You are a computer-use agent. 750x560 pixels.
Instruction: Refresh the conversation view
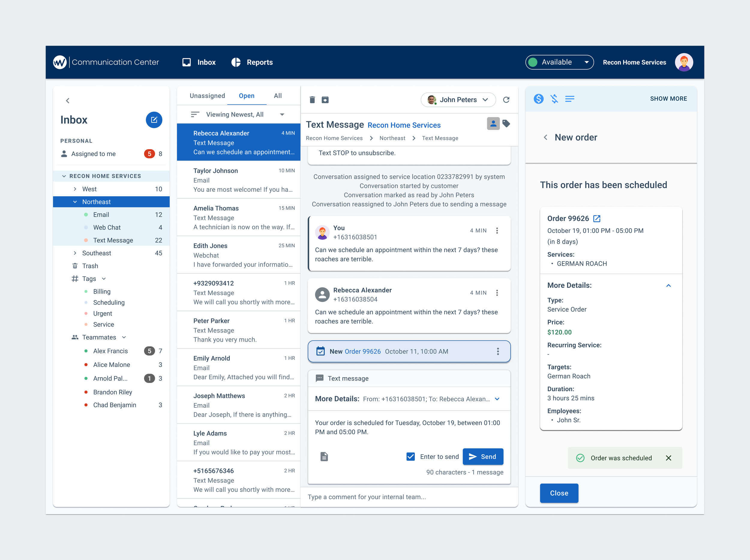[506, 100]
